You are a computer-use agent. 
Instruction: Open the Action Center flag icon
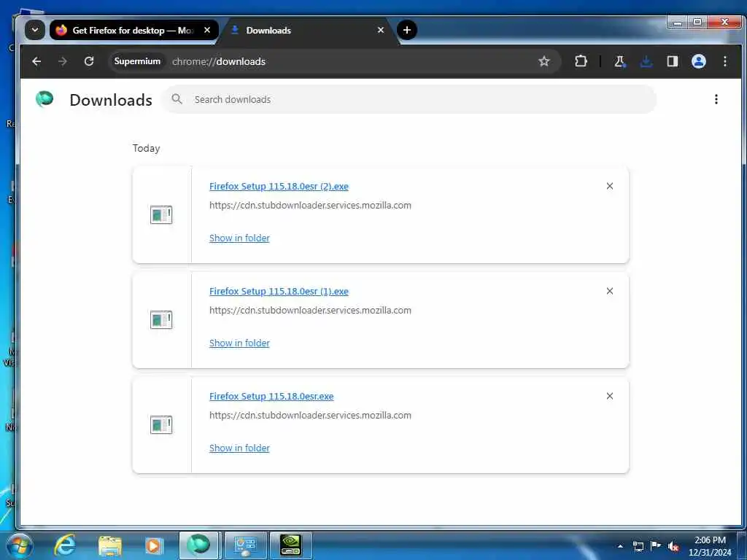[x=656, y=545]
